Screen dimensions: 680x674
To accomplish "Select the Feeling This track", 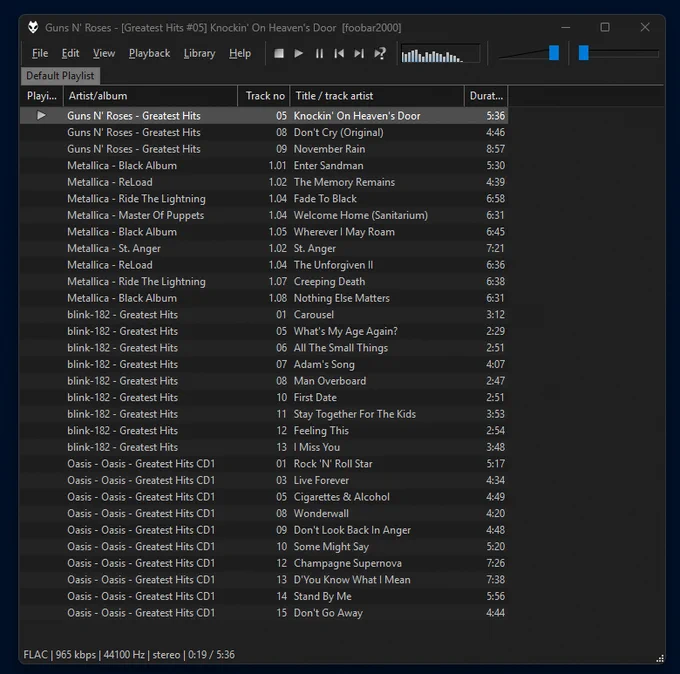I will click(x=264, y=431).
